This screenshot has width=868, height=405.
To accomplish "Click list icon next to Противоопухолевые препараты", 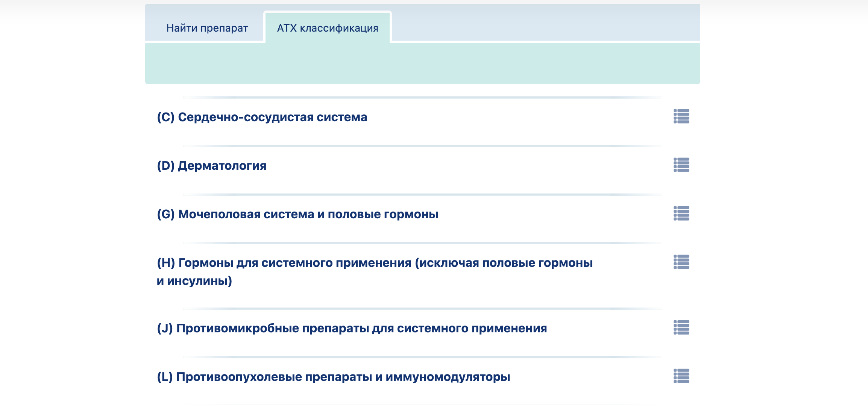I will coord(681,376).
